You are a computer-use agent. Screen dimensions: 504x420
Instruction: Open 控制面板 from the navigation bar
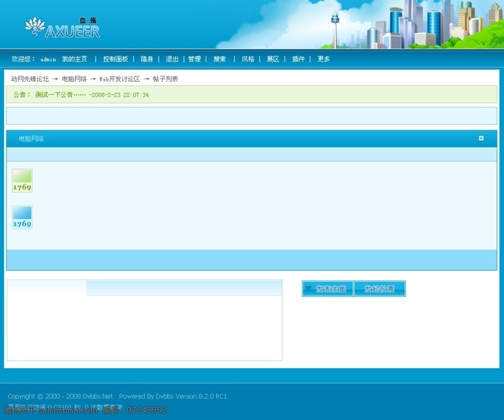[115, 59]
